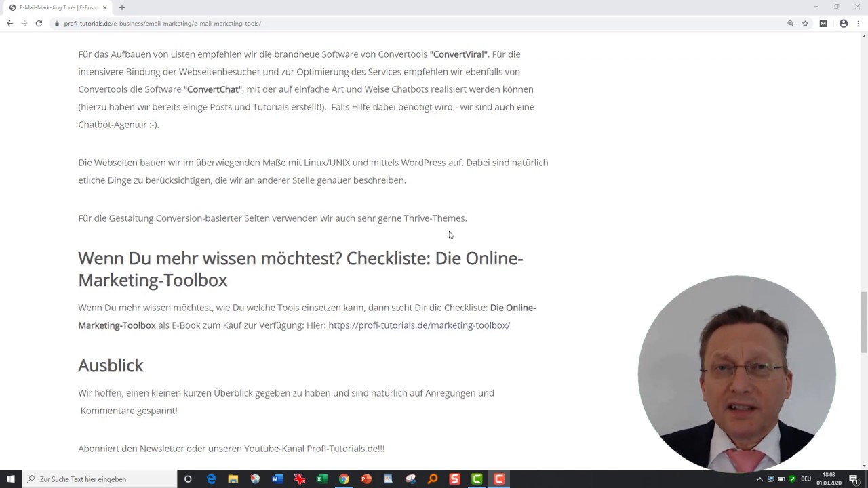868x488 pixels.
Task: Click scrollbar down arrow
Action: click(x=864, y=466)
